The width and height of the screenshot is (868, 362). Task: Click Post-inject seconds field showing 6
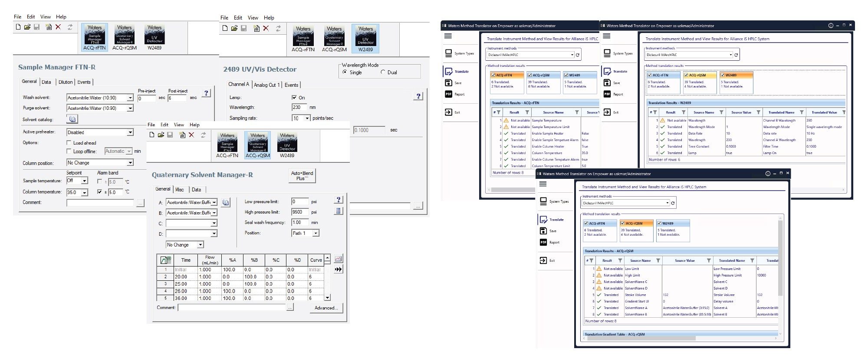point(177,98)
